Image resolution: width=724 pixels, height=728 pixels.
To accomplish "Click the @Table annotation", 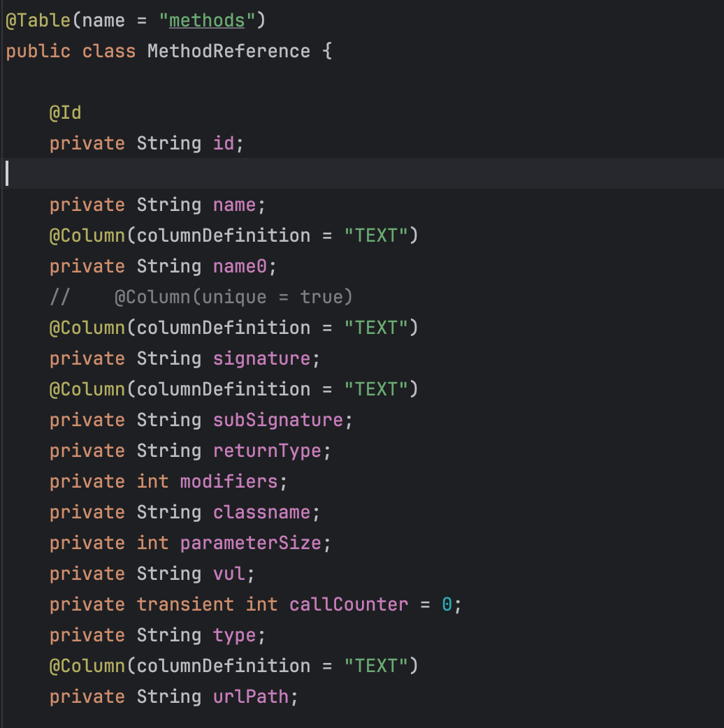I will pos(38,20).
